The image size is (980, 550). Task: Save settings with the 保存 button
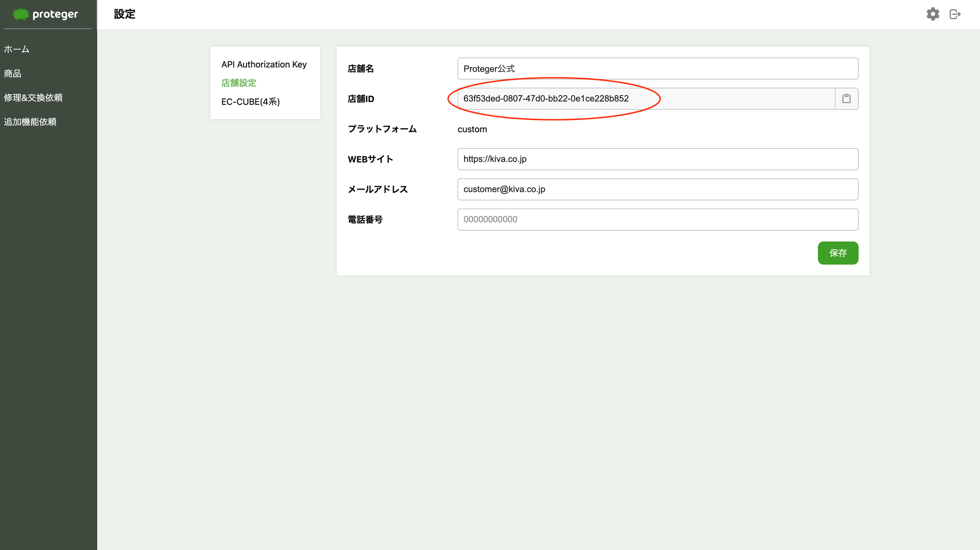tap(838, 253)
